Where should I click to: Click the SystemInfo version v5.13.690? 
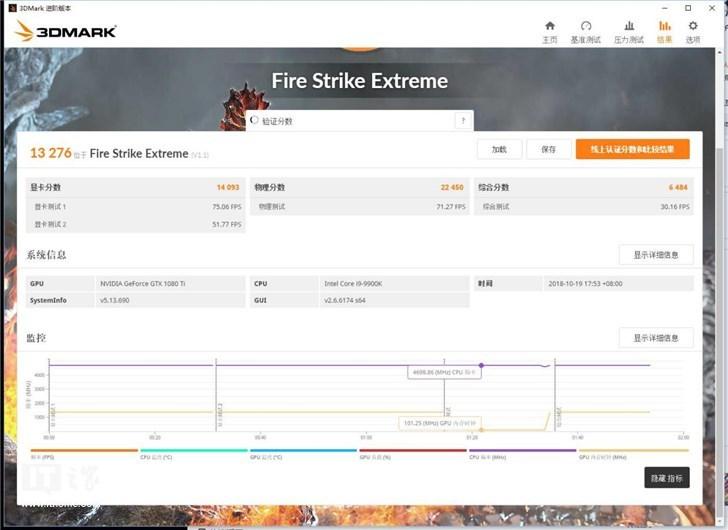[x=115, y=300]
